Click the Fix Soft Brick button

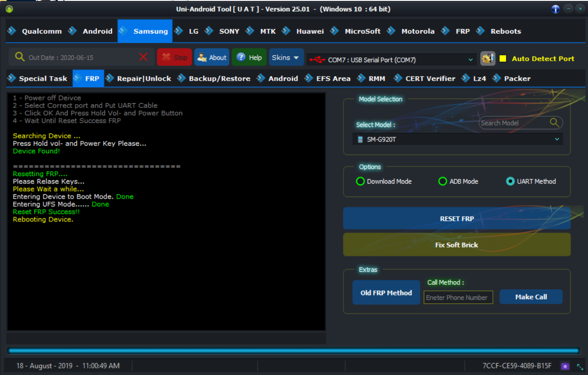(x=457, y=245)
